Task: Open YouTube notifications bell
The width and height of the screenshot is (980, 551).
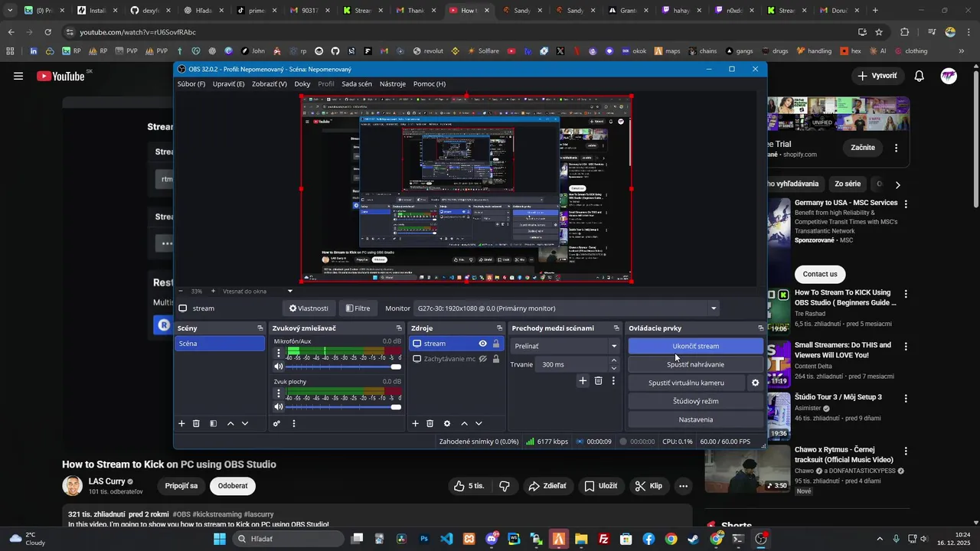Action: (920, 76)
